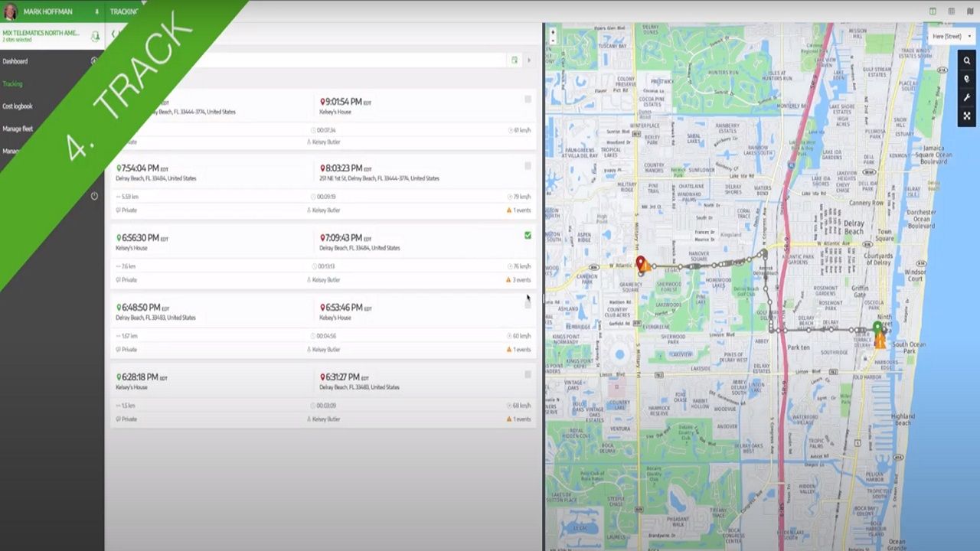Viewport: 980px width, 551px height.
Task: Click the 6:48:50 PM trip start time
Action: 141,308
